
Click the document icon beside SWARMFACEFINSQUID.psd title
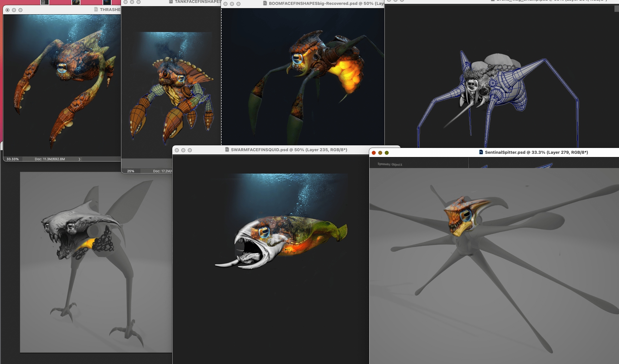coord(227,150)
